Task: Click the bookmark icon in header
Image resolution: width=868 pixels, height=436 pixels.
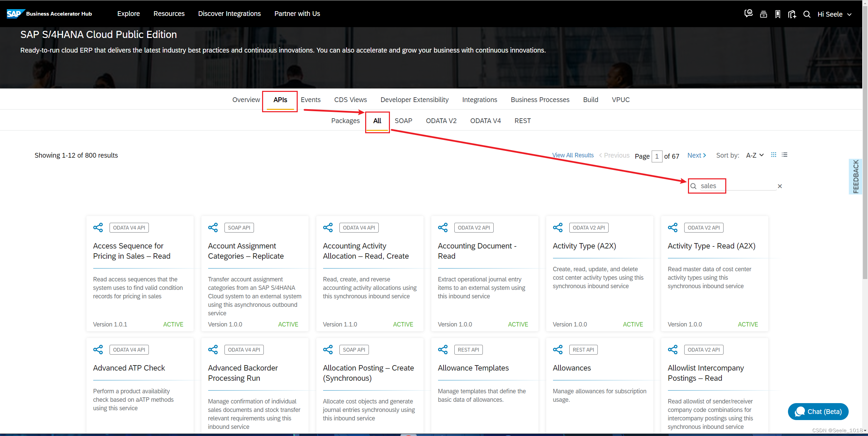Action: pos(778,14)
